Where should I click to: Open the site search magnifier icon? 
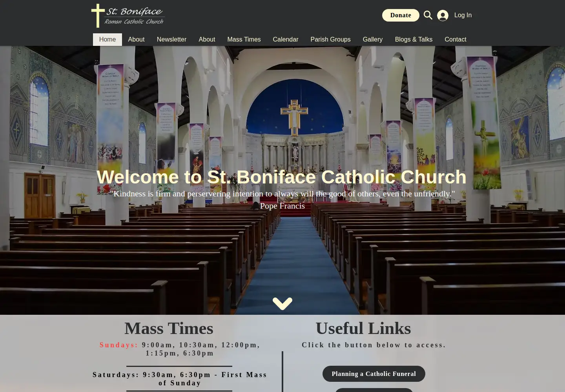(x=428, y=15)
